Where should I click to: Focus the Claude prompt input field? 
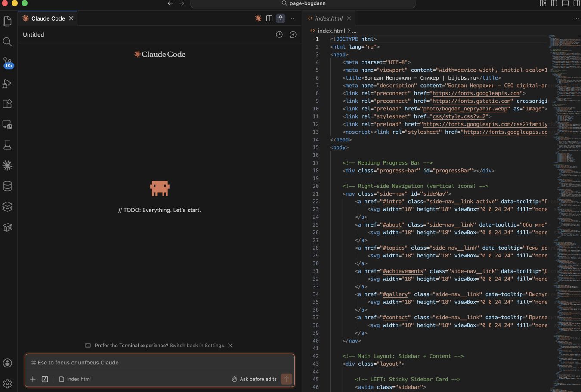[159, 363]
